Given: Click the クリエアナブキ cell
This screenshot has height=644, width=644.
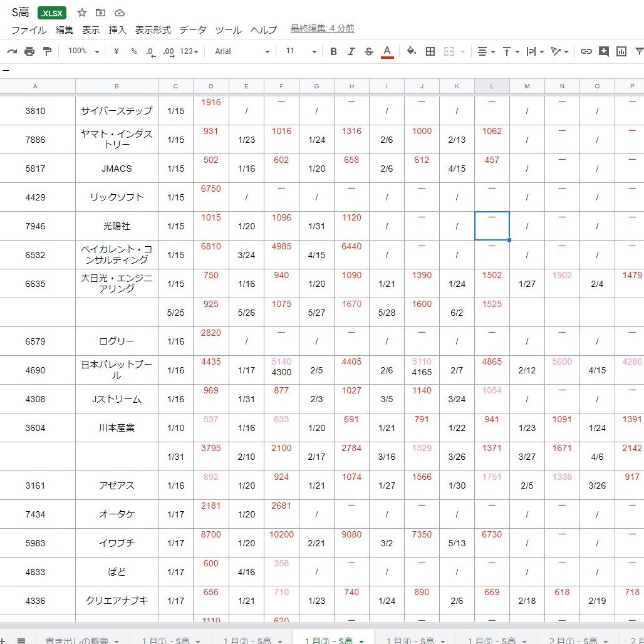Looking at the screenshot, I should (117, 601).
